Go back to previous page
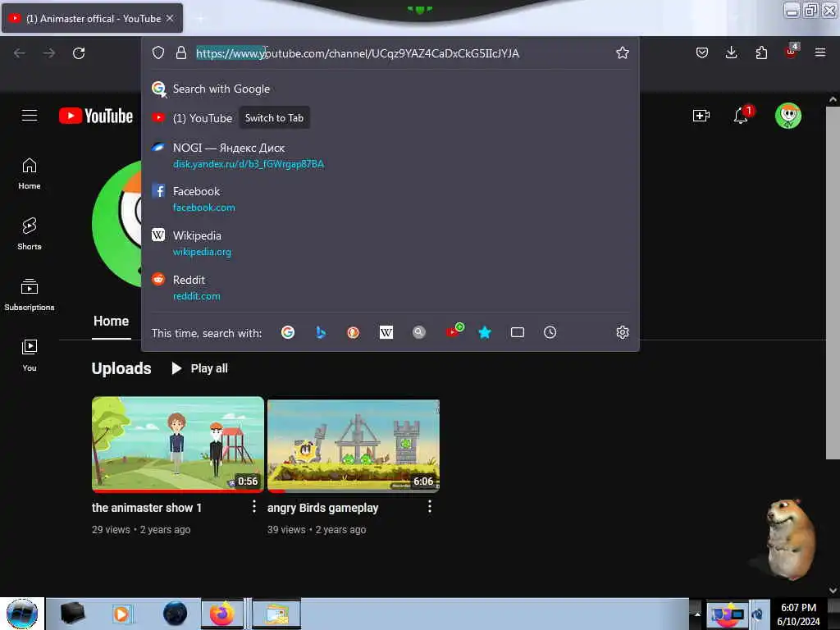 click(x=20, y=53)
